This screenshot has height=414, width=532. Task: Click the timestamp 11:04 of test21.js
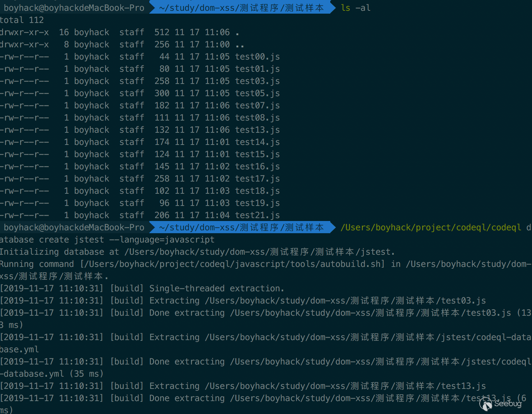tap(217, 215)
